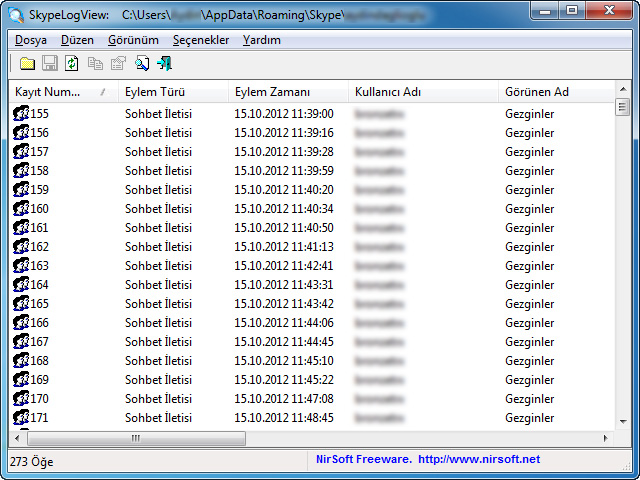This screenshot has height=480, width=640.
Task: Click the Save floppy disk icon
Action: pyautogui.click(x=50, y=64)
